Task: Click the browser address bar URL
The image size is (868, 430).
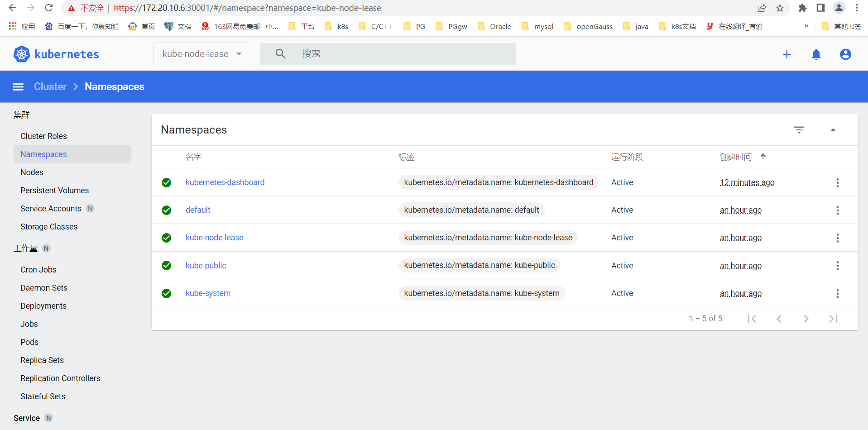Action: (247, 8)
